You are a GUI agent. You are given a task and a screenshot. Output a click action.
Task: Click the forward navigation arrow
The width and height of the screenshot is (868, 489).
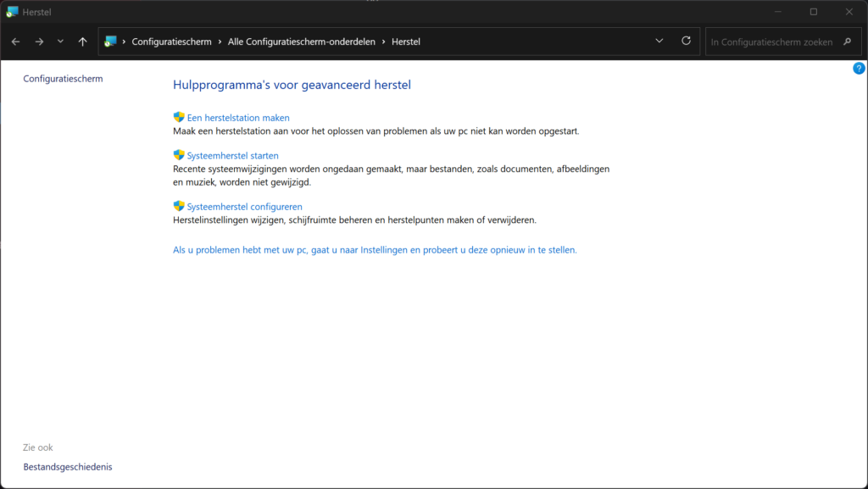pos(38,41)
